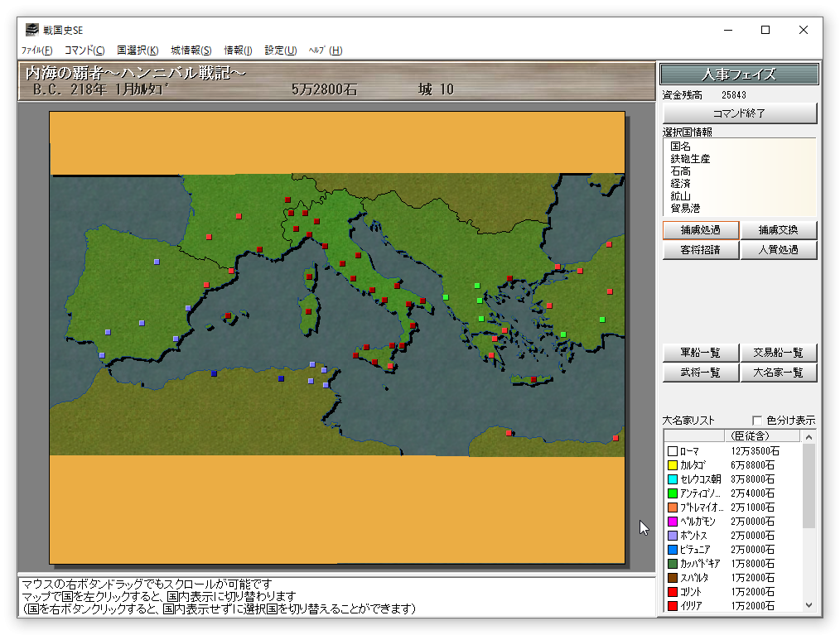Screen dimensions: 840x635
Task: Click the magenta ペルガモン color box
Action: click(673, 522)
